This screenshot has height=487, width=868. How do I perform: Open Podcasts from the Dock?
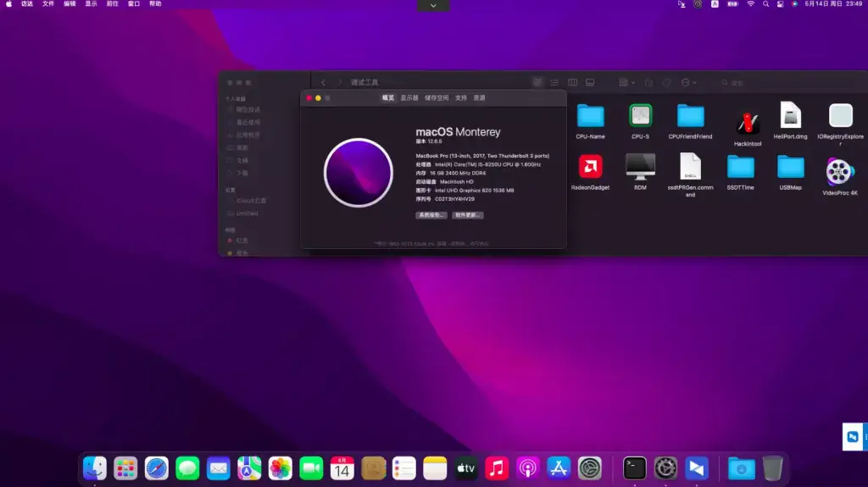pyautogui.click(x=527, y=468)
